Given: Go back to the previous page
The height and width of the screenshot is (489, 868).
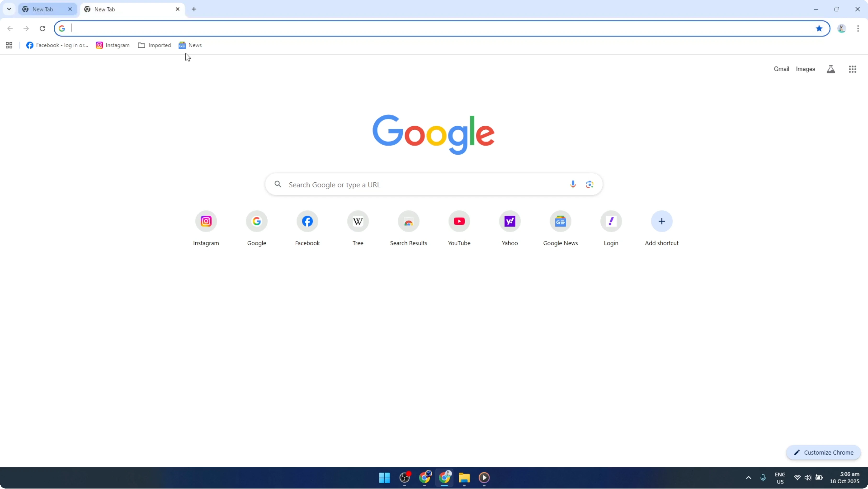Looking at the screenshot, I should (10, 28).
